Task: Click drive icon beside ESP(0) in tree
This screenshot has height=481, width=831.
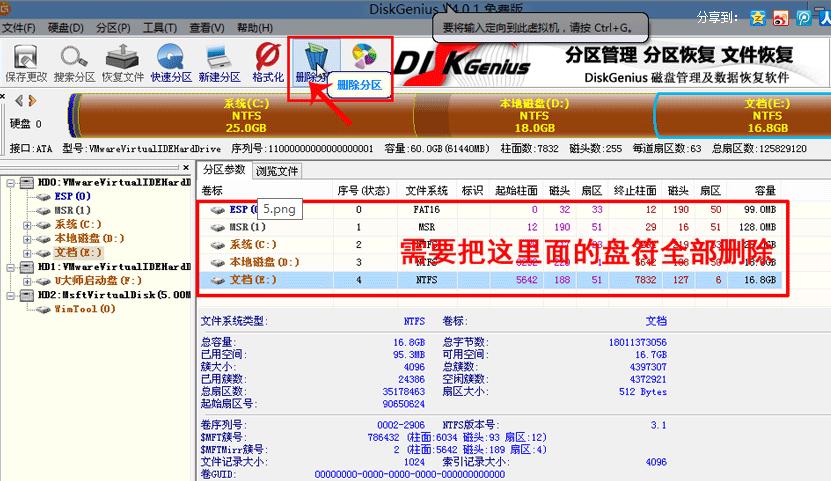Action: coord(43,197)
